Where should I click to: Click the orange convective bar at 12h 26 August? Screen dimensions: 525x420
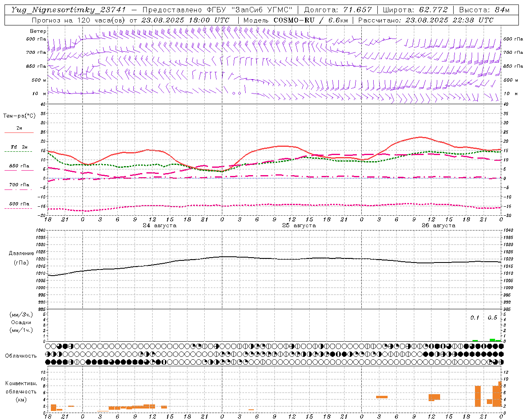coord(434,397)
